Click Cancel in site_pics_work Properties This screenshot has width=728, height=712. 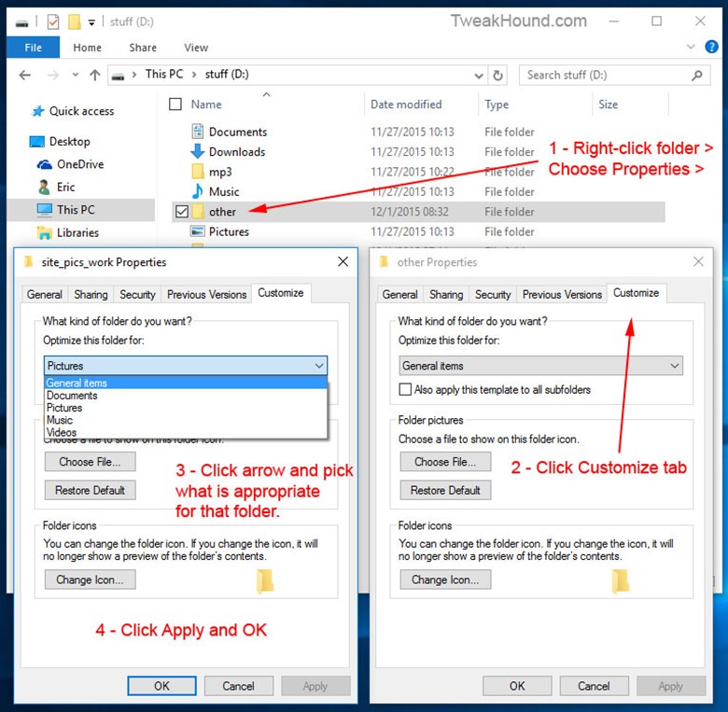click(x=239, y=686)
